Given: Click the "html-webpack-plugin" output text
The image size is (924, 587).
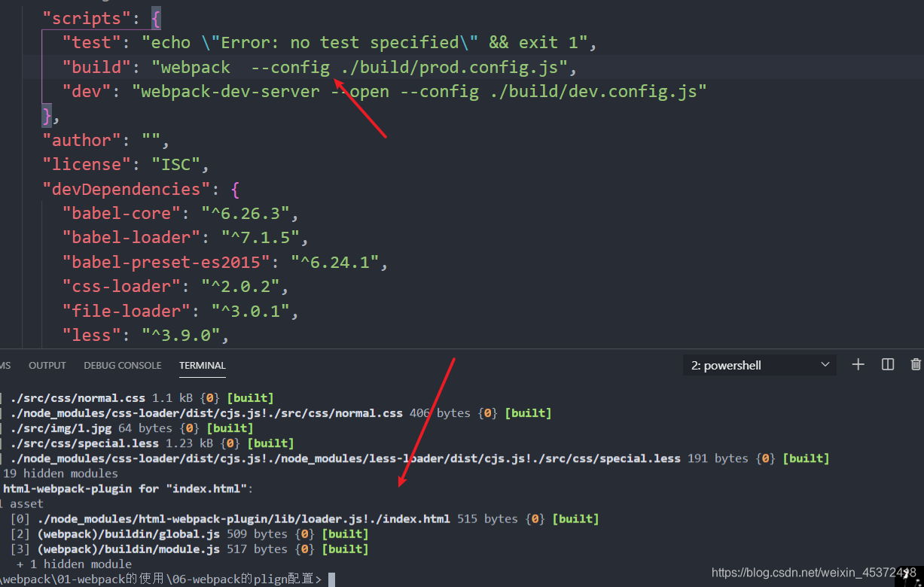Looking at the screenshot, I should [x=68, y=488].
